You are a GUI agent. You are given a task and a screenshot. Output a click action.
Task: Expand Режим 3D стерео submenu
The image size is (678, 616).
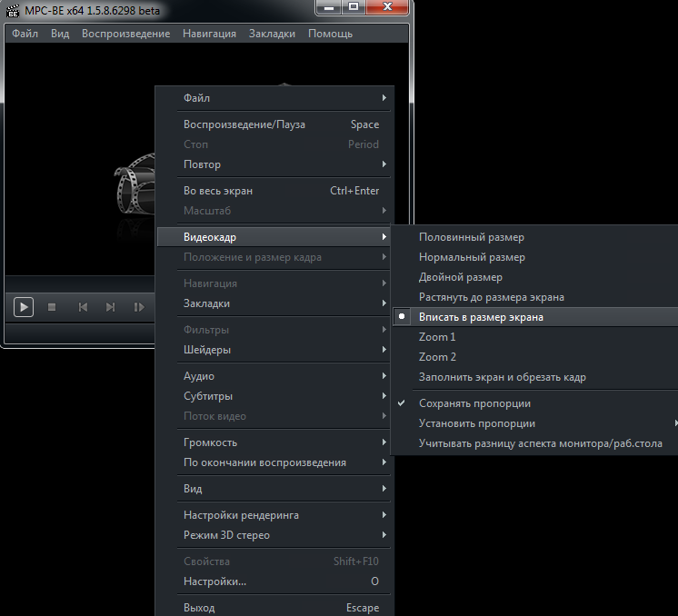tap(274, 535)
